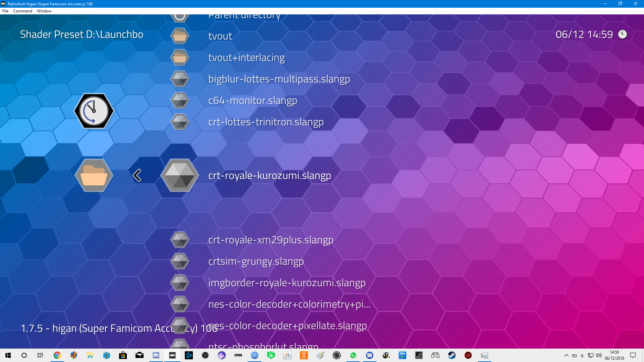Choose crt-lottes-trinitron.slangp entry
The width and height of the screenshot is (644, 362).
pos(266,122)
